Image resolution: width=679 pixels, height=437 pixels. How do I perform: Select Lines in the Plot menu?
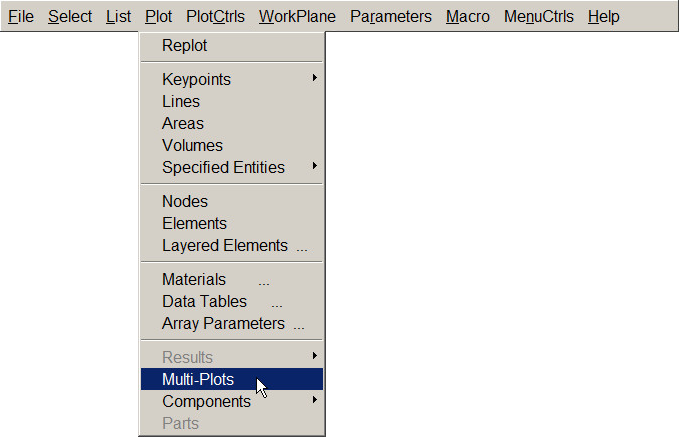181,101
